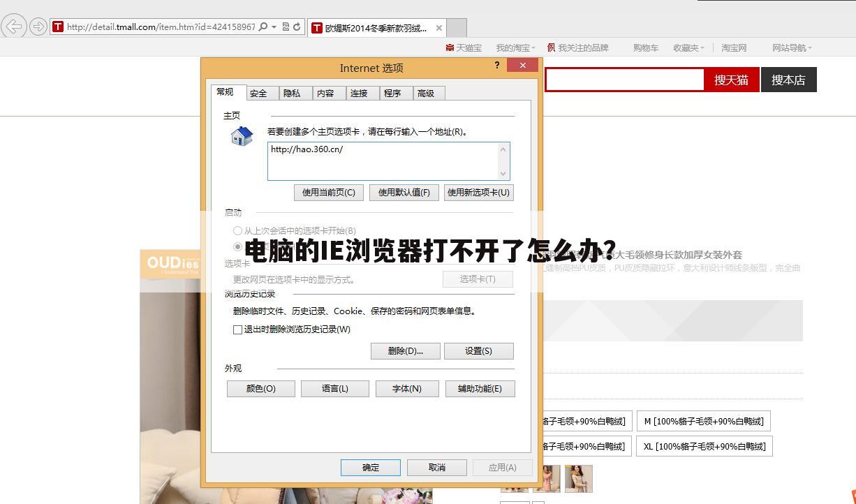Open the 我关注的品牌 link
The image size is (856, 504).
click(578, 47)
